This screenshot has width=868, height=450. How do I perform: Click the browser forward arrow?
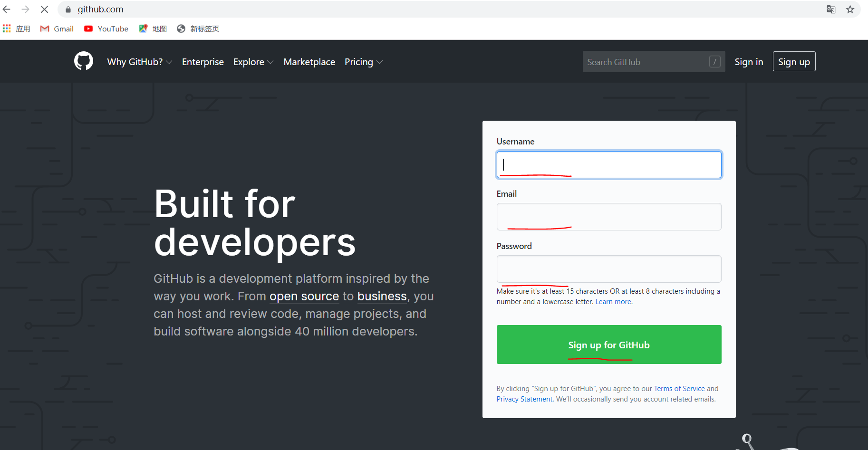[x=25, y=10]
